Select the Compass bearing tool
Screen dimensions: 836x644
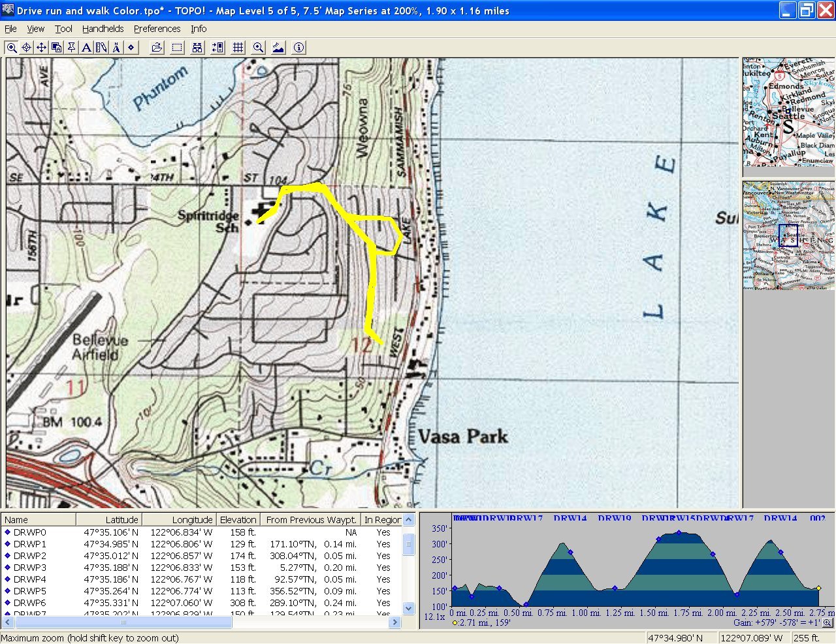point(116,48)
